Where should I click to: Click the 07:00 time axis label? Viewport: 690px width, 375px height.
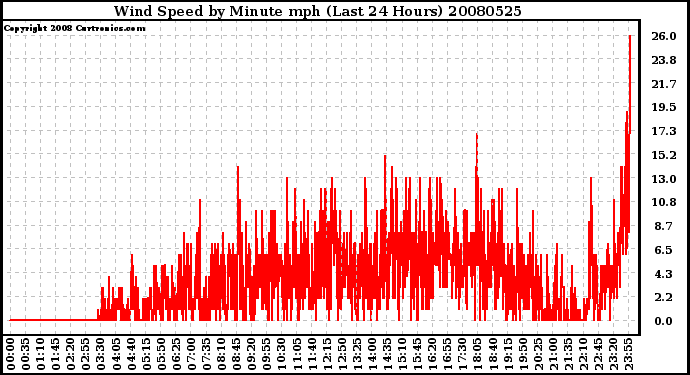point(191,354)
